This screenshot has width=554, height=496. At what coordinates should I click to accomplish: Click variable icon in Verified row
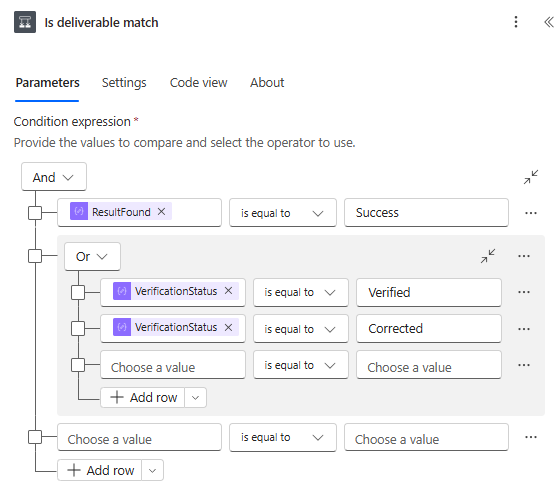coord(122,291)
